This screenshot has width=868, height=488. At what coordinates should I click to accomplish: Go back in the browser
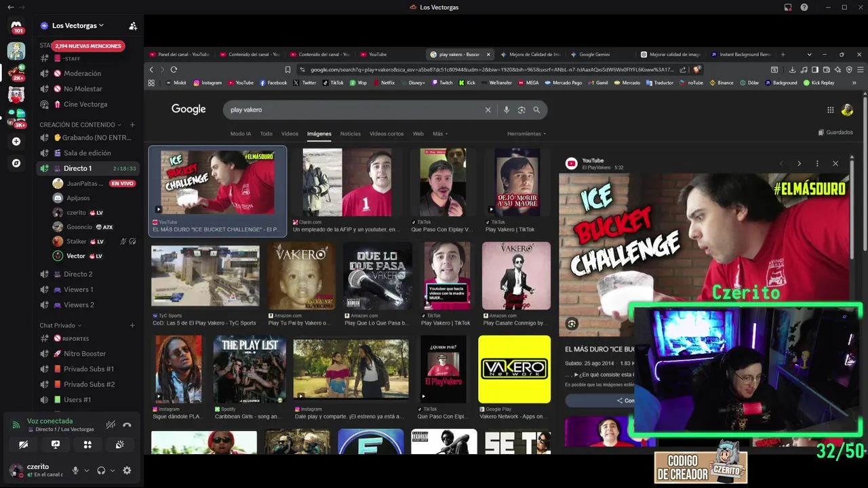click(151, 69)
